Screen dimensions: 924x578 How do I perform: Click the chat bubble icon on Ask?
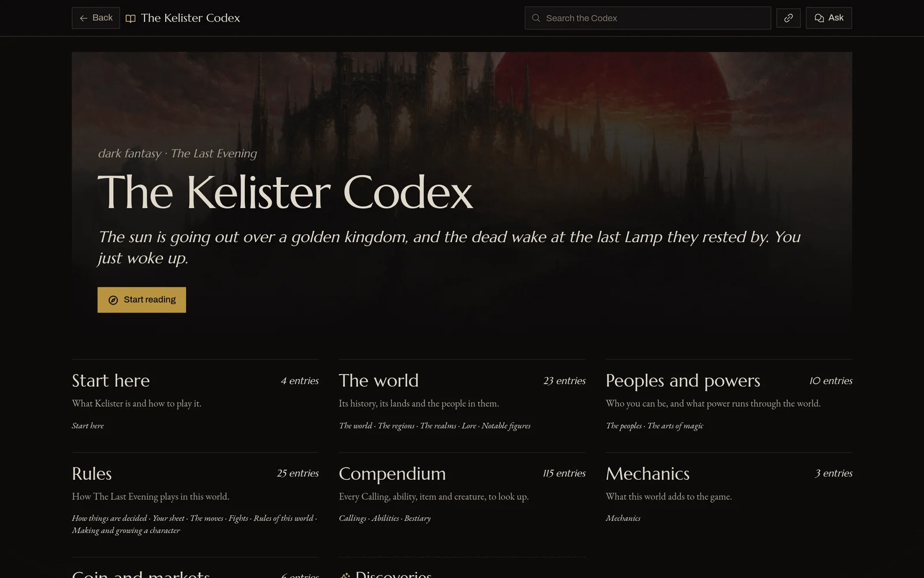click(x=819, y=18)
